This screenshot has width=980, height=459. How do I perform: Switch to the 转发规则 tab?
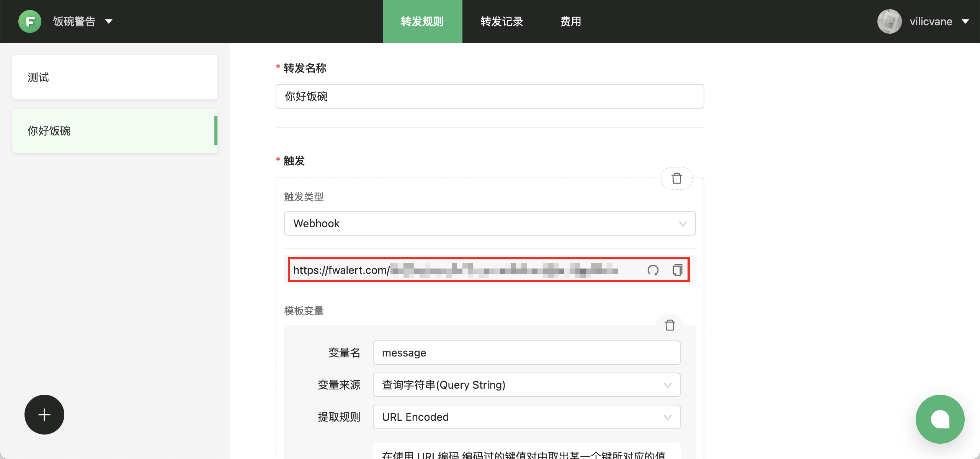click(x=422, y=21)
